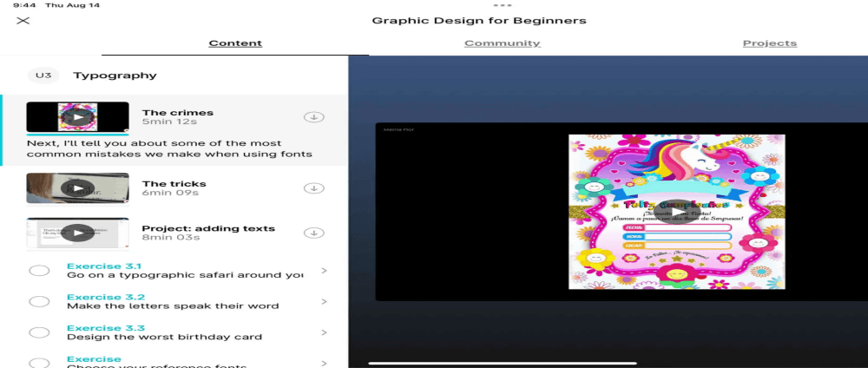Open 'Make the letters speak their word'
The height and width of the screenshot is (368, 868).
point(173,306)
